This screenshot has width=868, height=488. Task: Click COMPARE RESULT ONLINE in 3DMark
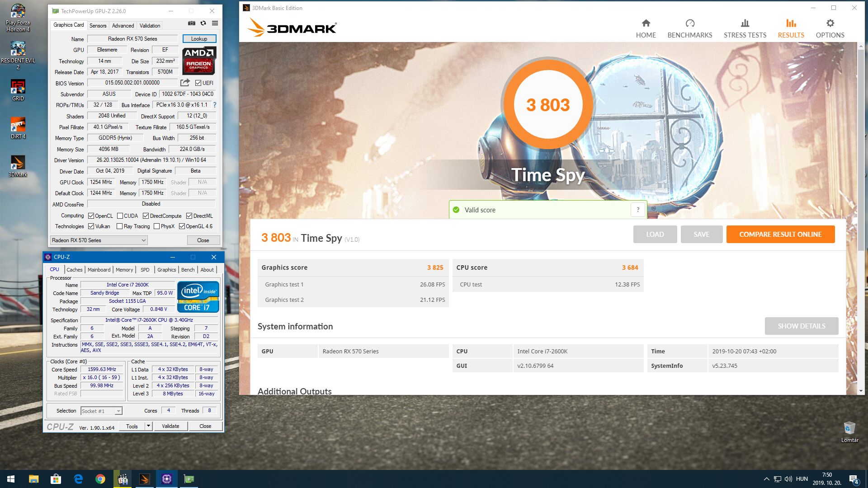pyautogui.click(x=780, y=234)
